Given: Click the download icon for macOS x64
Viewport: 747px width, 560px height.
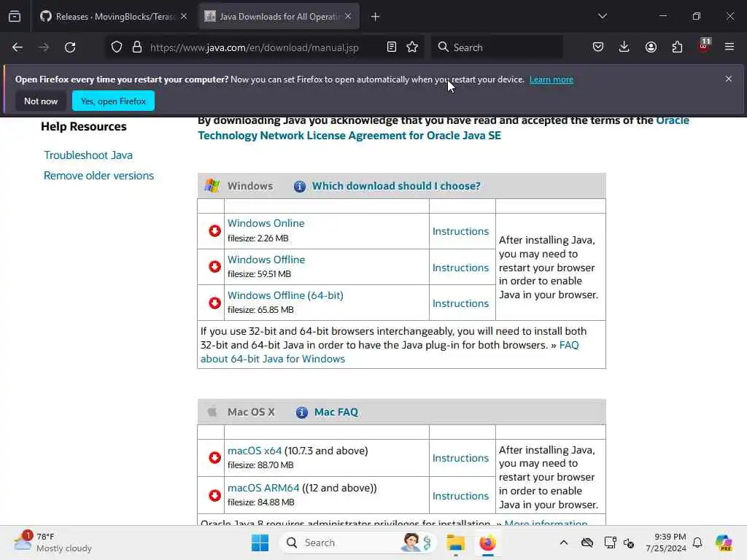Looking at the screenshot, I should [x=215, y=458].
